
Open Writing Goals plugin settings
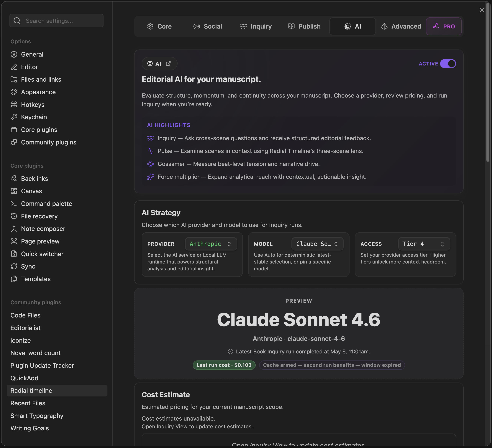coord(57,428)
